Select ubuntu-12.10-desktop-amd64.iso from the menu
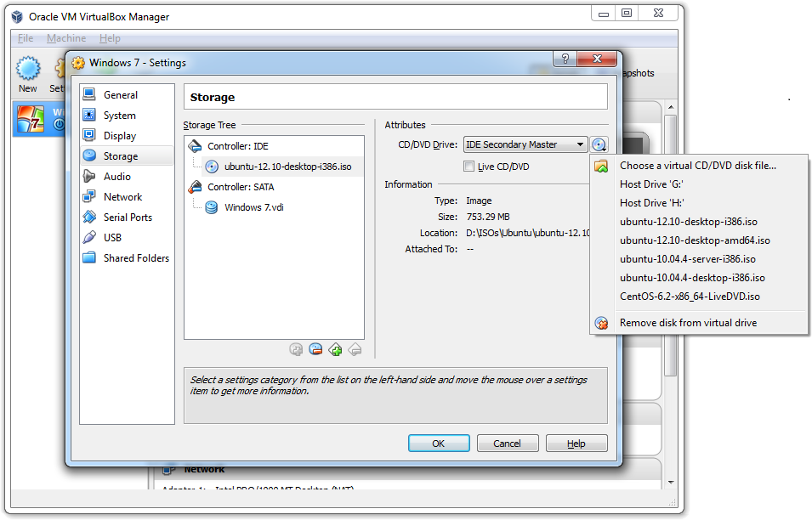 click(695, 240)
